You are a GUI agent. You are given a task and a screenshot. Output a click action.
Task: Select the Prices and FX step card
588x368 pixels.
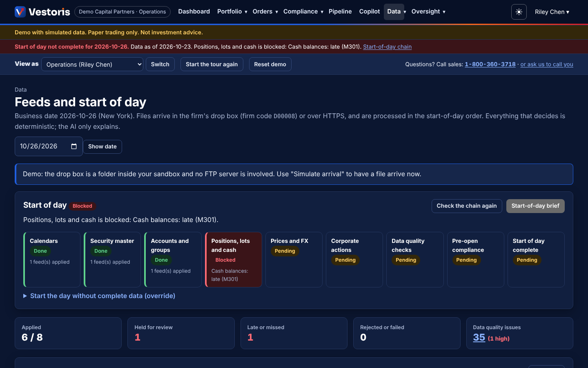[x=294, y=260]
